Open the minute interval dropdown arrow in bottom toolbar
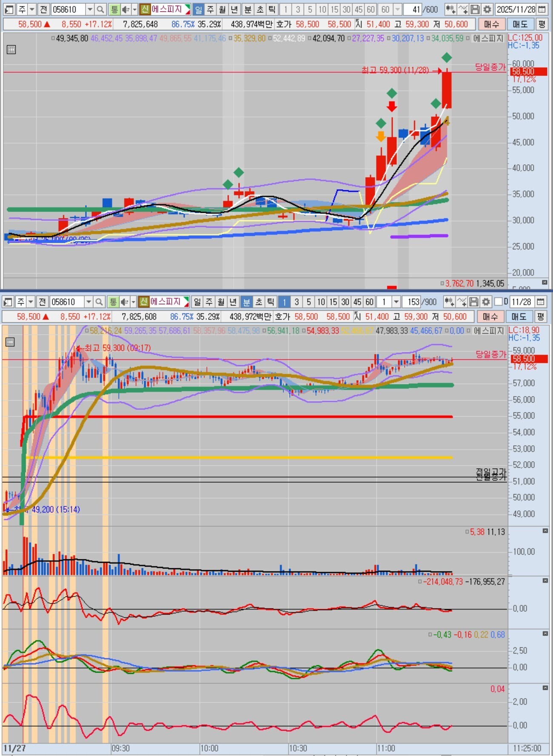This screenshot has height=756, width=553. pyautogui.click(x=396, y=302)
